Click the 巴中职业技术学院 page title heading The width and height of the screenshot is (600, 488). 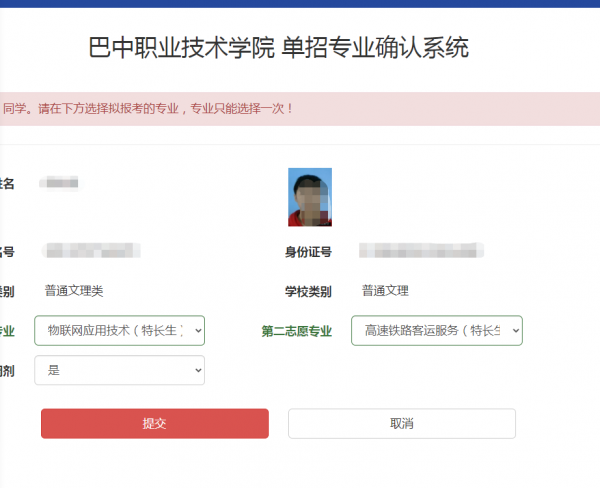point(180,48)
